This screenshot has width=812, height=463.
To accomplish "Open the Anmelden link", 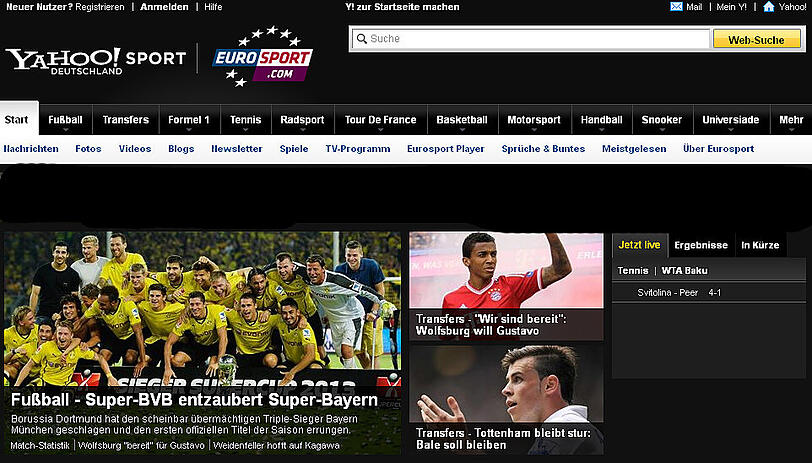I will (164, 7).
